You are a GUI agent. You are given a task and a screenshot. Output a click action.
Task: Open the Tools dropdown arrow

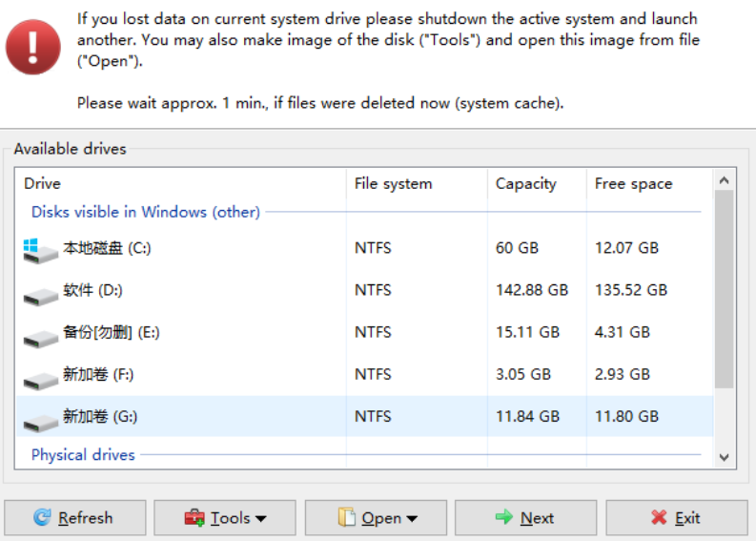(261, 519)
